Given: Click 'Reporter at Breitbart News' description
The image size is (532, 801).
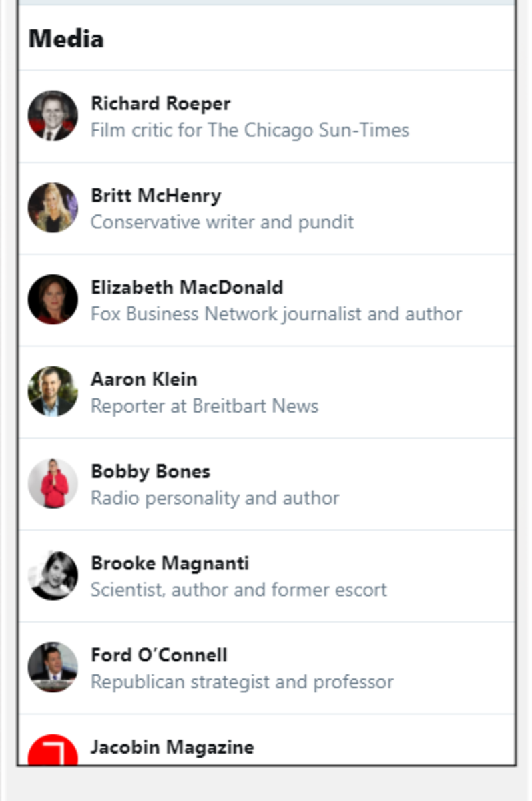Looking at the screenshot, I should click(204, 406).
